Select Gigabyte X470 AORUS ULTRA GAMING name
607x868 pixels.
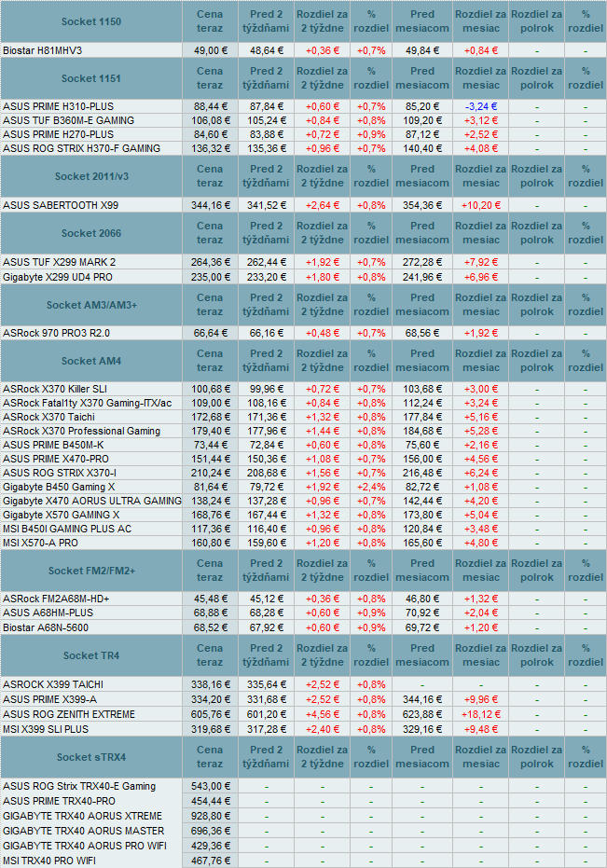coord(92,501)
